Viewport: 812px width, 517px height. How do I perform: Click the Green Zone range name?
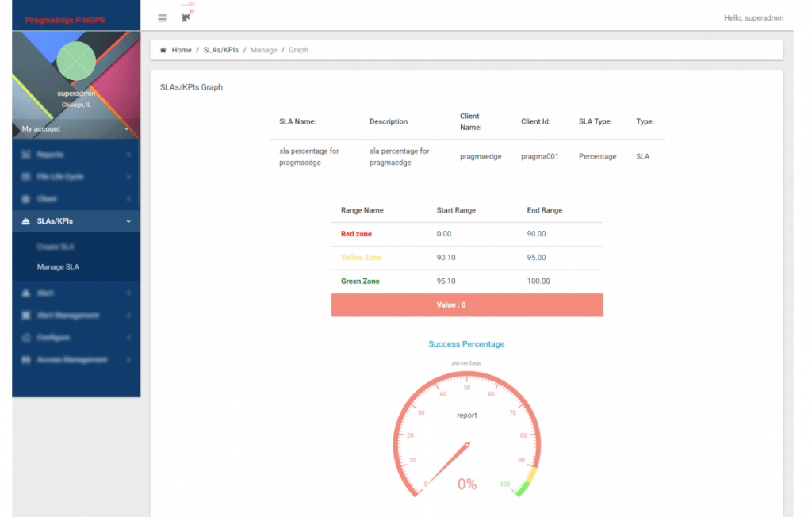pos(361,281)
